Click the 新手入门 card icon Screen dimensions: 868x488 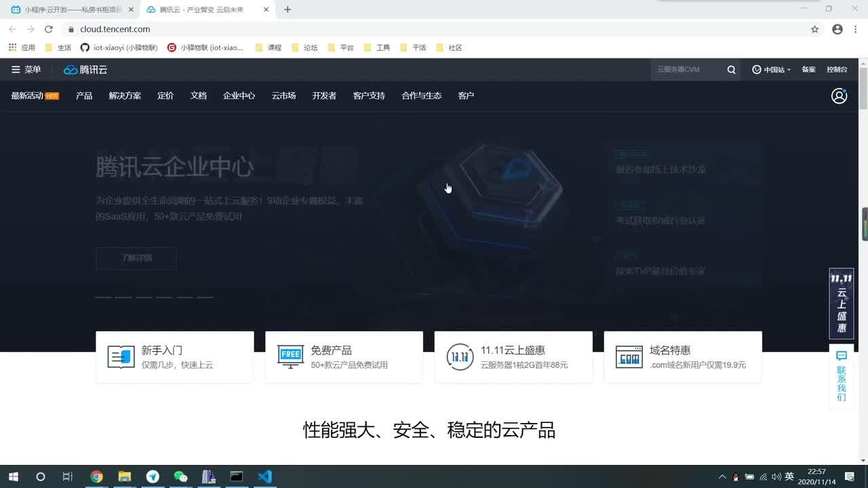pyautogui.click(x=121, y=357)
